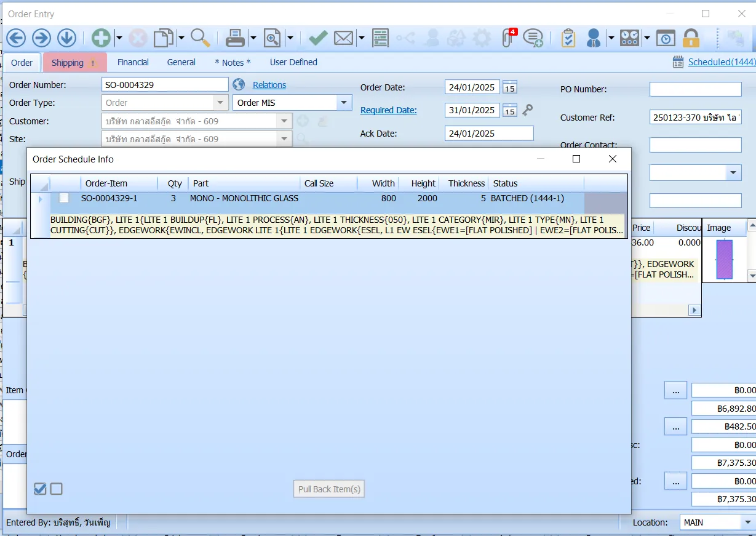Click the Required Date link label

pos(389,110)
